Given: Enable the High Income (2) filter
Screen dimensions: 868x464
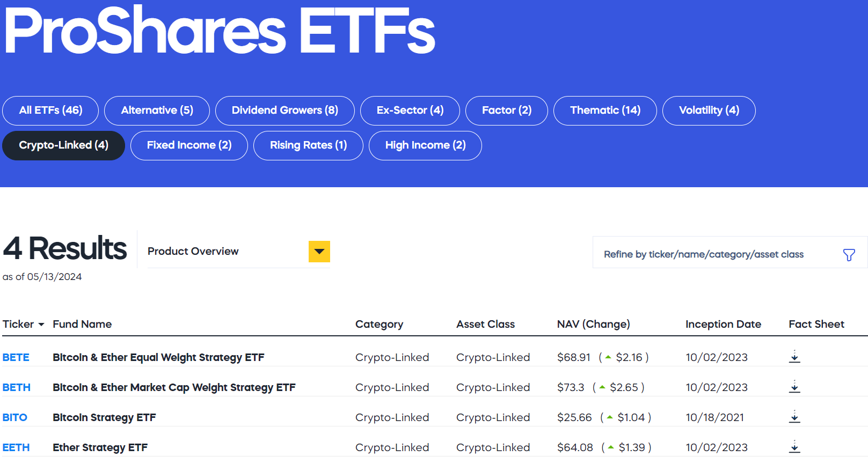Looking at the screenshot, I should (425, 145).
